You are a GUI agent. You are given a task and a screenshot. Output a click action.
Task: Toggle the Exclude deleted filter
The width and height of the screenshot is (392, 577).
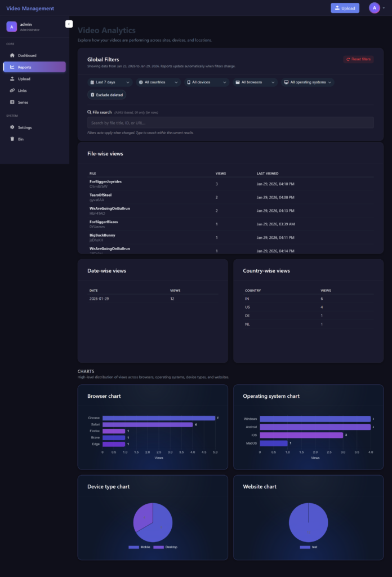pyautogui.click(x=106, y=95)
